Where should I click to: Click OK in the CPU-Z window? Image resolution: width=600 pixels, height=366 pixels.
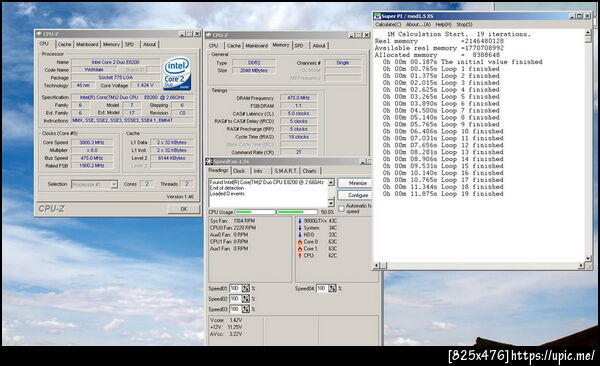(x=184, y=209)
